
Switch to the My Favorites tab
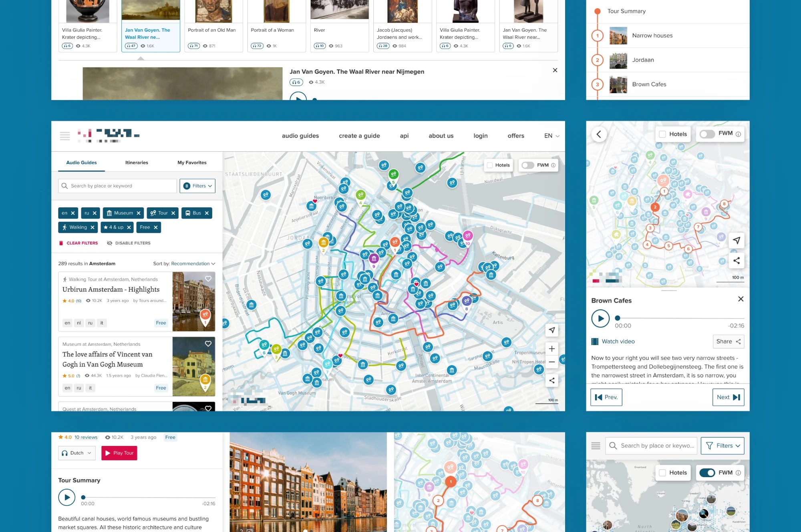[x=192, y=163]
